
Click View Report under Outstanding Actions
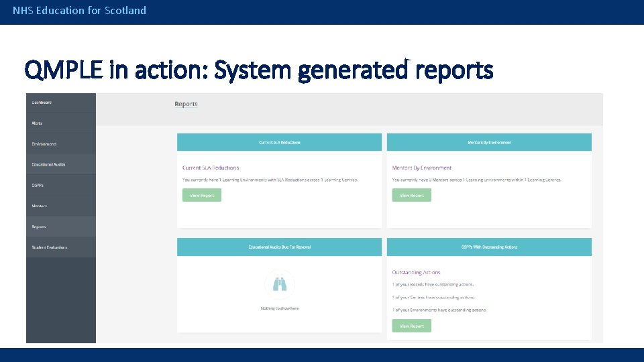[411, 326]
